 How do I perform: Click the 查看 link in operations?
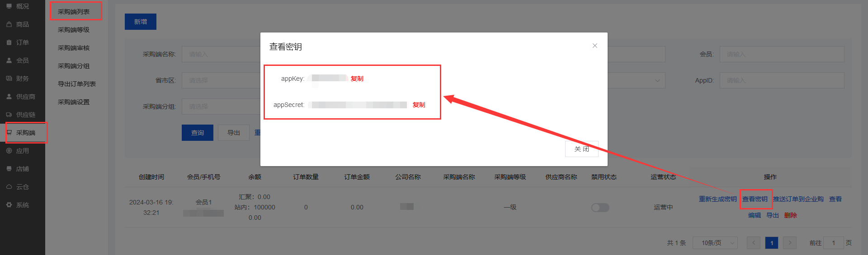click(x=835, y=199)
